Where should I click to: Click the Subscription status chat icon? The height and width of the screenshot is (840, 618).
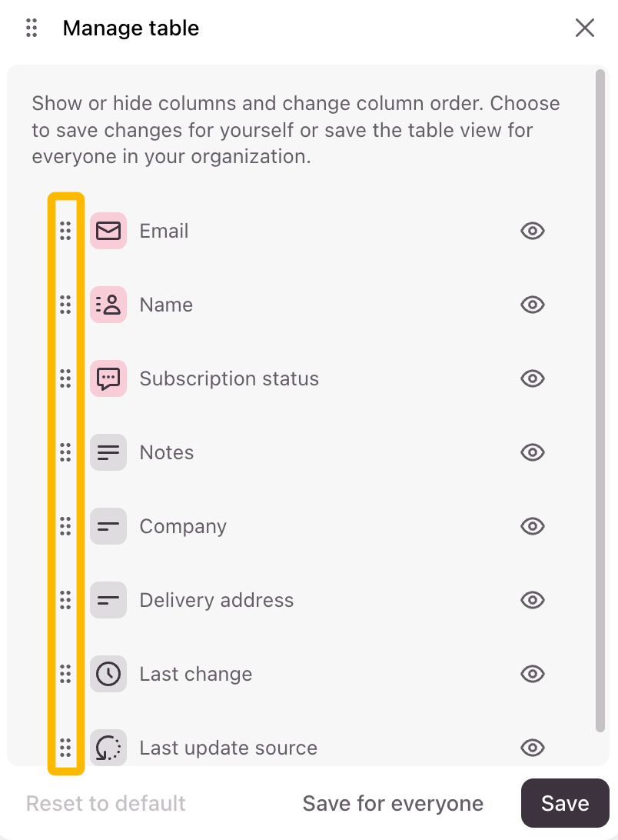(x=108, y=378)
